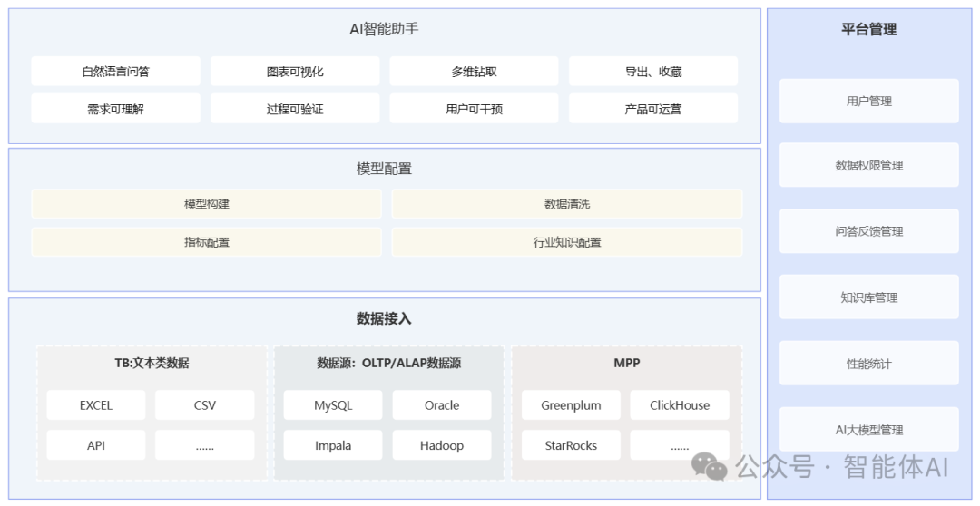Select the ClickHouse box under MPP

pyautogui.click(x=679, y=405)
